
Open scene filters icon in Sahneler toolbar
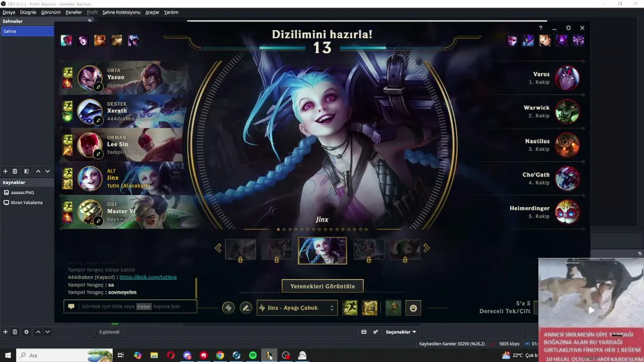coord(27,171)
